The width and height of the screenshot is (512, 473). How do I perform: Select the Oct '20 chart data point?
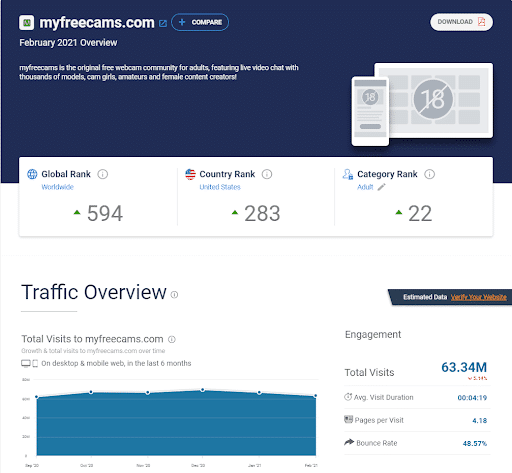(91, 392)
